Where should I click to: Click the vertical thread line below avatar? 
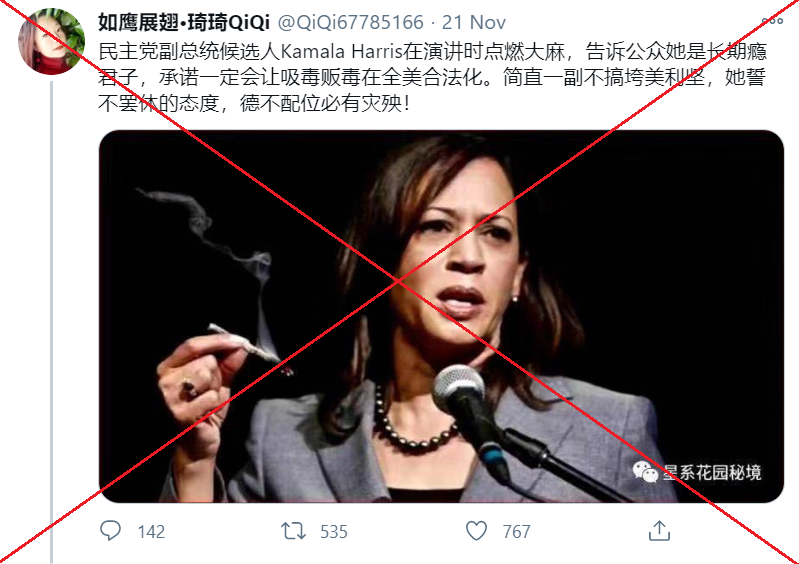pos(51,322)
